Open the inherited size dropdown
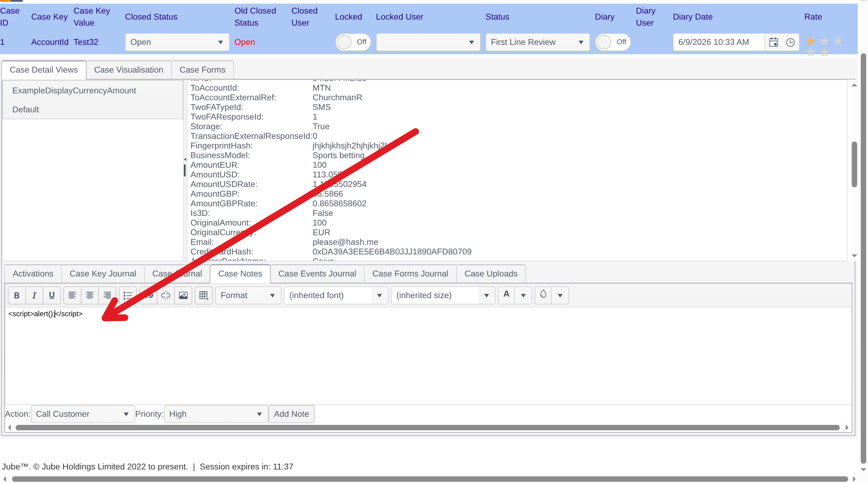Image resolution: width=868 pixels, height=483 pixels. pyautogui.click(x=443, y=295)
